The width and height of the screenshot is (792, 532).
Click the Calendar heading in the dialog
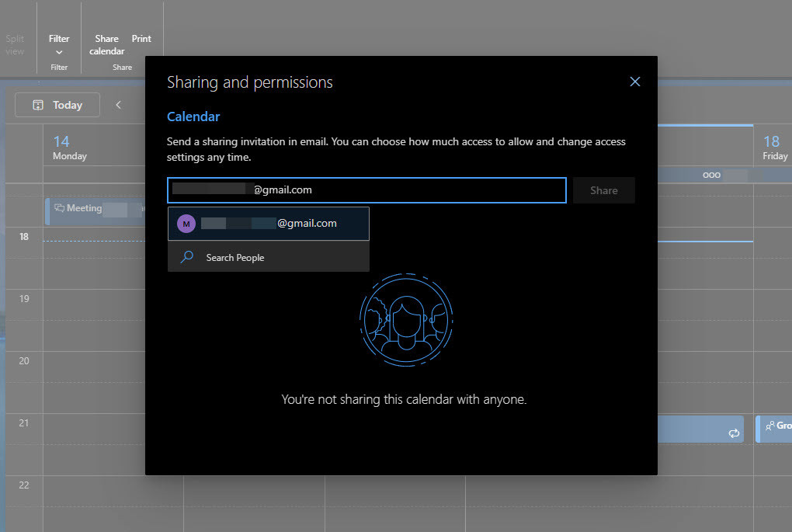coord(193,116)
